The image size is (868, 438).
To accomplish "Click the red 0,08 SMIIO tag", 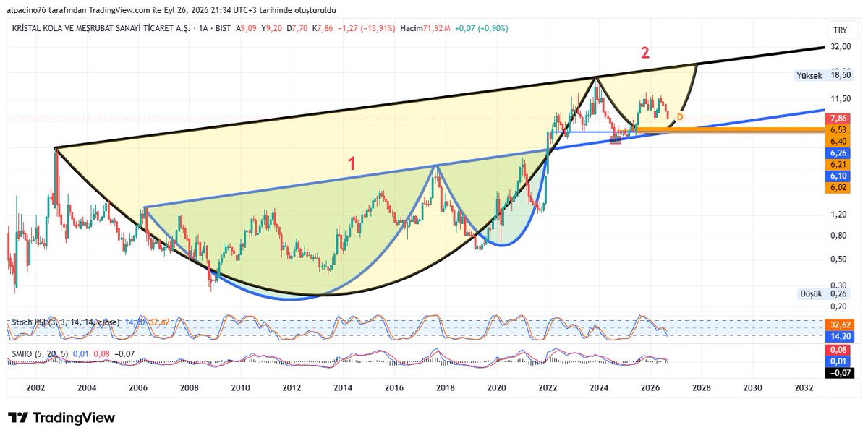I will pyautogui.click(x=839, y=350).
